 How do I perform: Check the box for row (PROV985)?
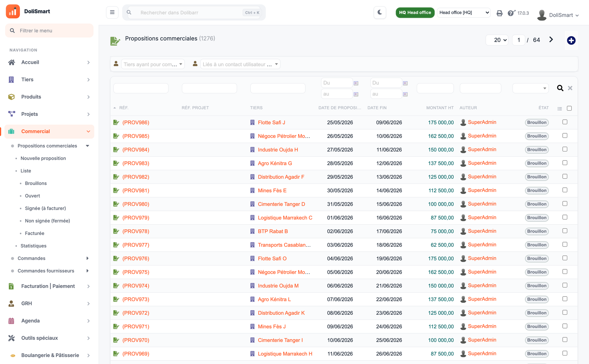565,135
